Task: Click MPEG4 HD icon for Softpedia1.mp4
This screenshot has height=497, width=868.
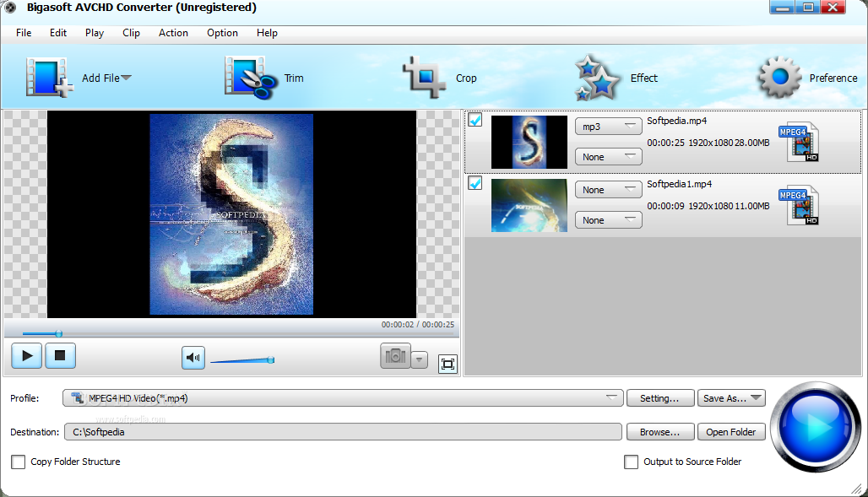Action: click(x=798, y=205)
